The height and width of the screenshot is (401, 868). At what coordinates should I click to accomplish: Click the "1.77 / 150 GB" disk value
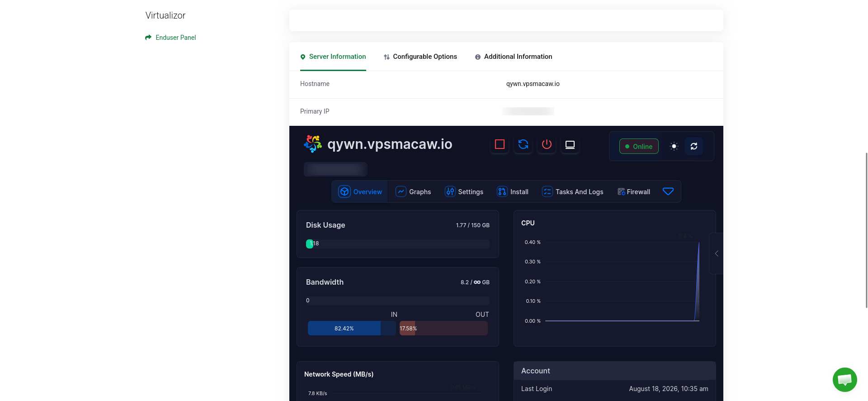click(x=473, y=225)
